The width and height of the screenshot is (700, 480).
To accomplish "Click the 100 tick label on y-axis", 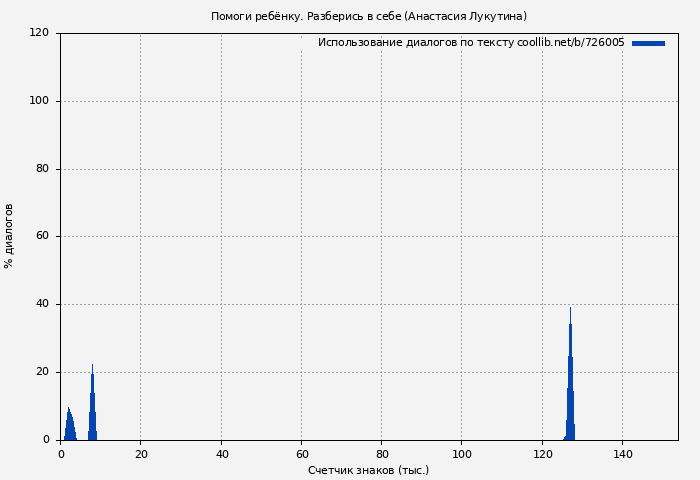I will tap(39, 101).
